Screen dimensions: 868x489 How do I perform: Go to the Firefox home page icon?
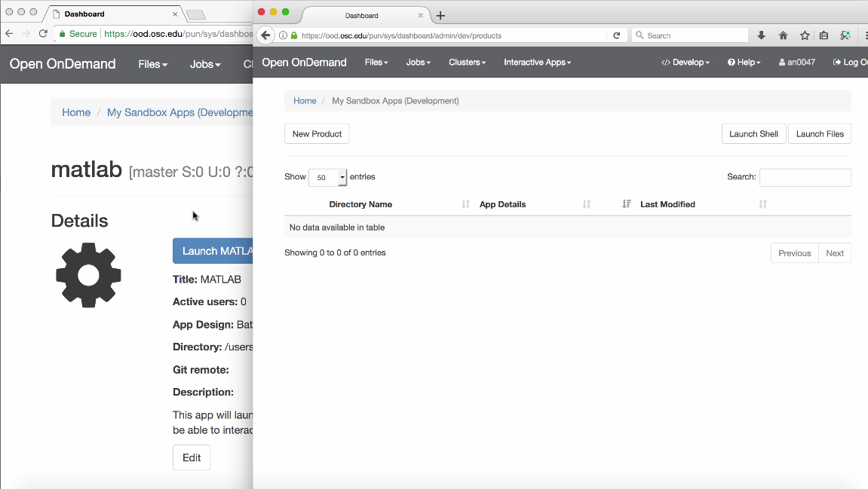click(x=783, y=35)
